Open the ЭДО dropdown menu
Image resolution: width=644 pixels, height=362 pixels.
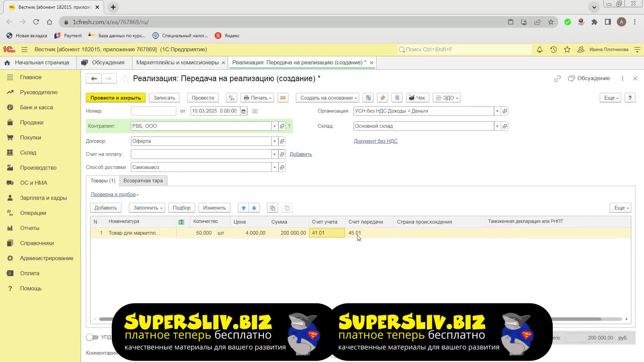[x=446, y=98]
